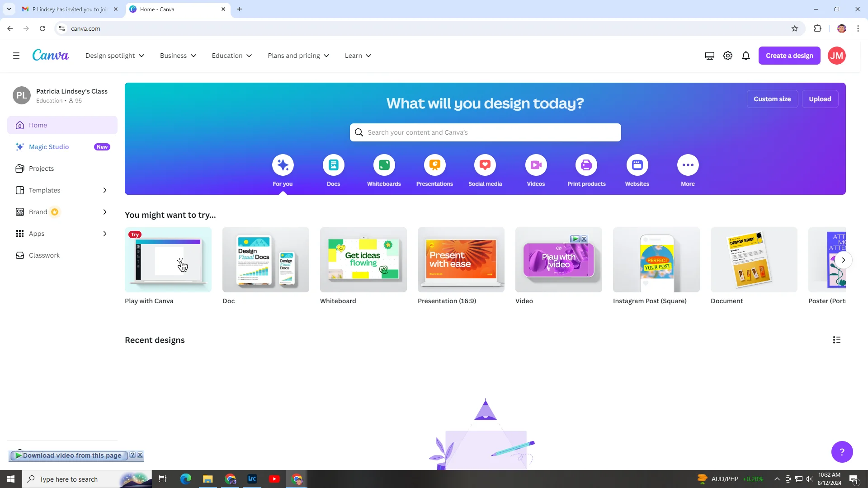Open the purple help question mark button
Viewport: 868px width, 488px height.
[842, 452]
